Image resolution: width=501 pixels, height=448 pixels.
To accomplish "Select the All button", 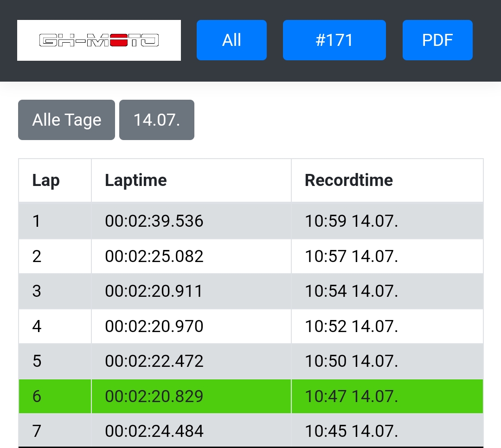I will [231, 40].
